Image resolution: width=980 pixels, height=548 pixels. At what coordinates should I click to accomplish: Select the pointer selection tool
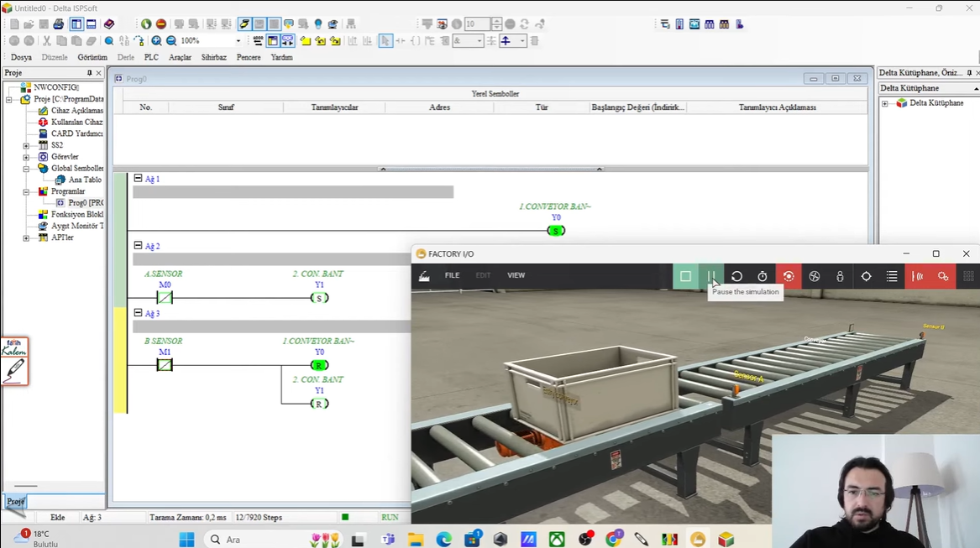coord(385,41)
